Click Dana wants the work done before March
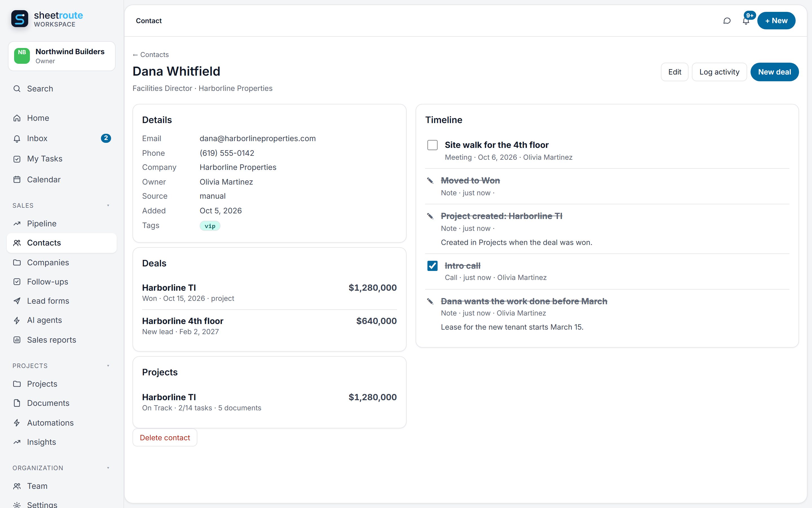This screenshot has height=508, width=812. (524, 301)
